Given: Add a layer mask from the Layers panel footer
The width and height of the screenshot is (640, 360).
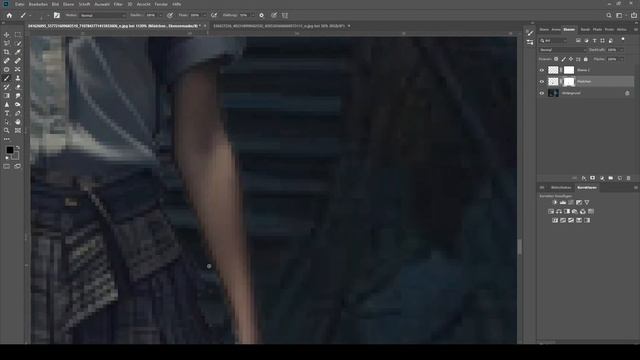Looking at the screenshot, I should [593, 178].
